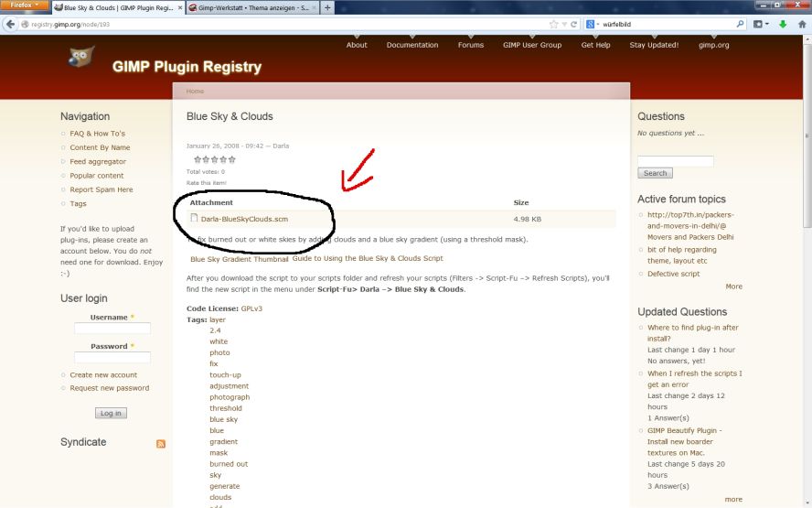
Task: Close the Gimp-Werkstatt tab
Action: tap(314, 7)
